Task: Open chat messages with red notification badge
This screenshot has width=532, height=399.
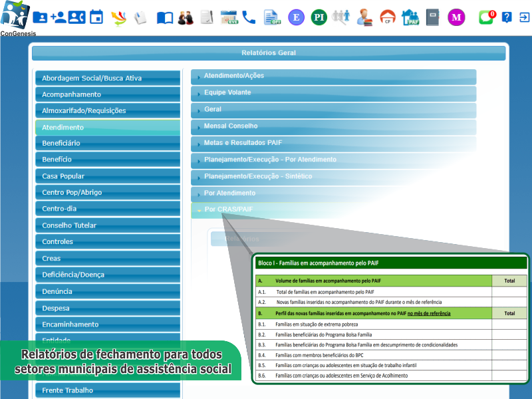Action: tap(487, 17)
